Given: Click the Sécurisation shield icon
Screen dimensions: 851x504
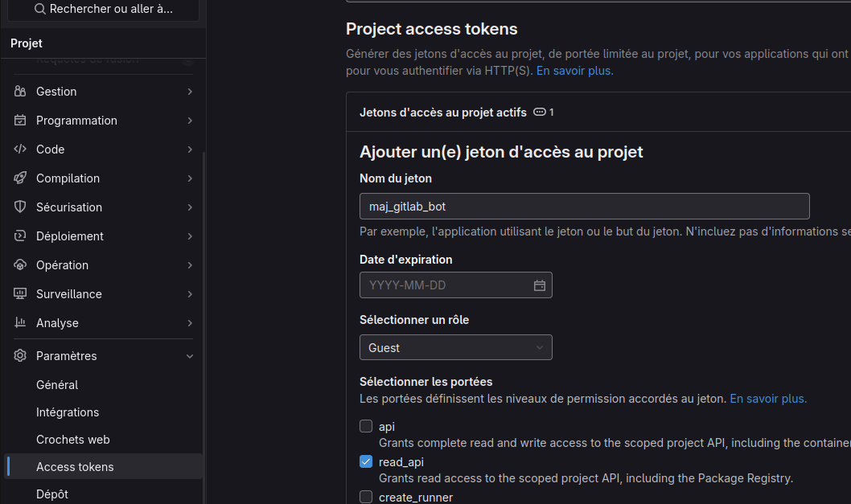Looking at the screenshot, I should [x=20, y=207].
